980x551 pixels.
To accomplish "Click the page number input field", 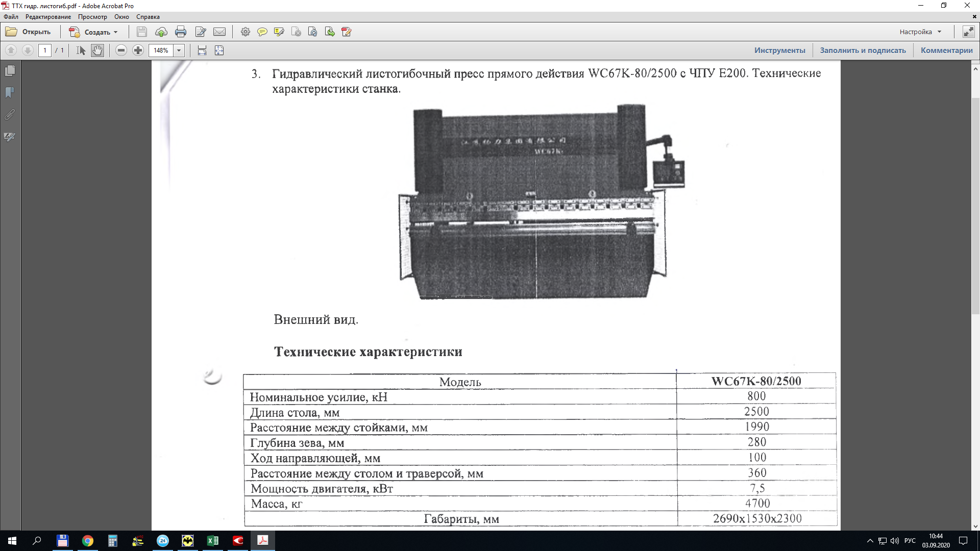I will [45, 51].
